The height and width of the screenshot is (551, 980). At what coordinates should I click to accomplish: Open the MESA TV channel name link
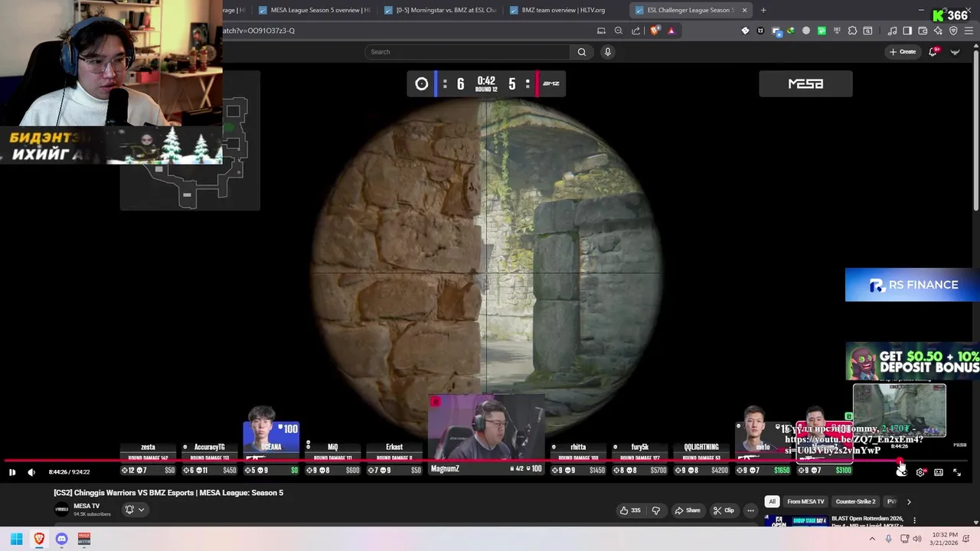tap(87, 506)
